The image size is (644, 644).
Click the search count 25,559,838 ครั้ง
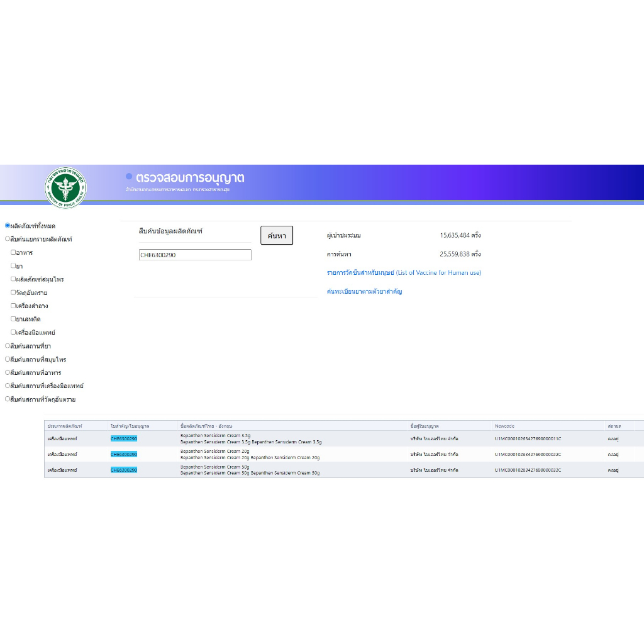coord(460,254)
